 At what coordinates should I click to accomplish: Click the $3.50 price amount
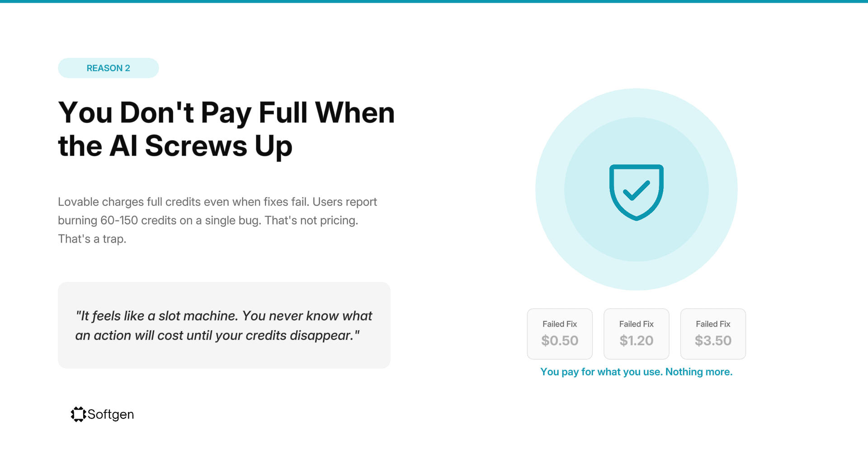pyautogui.click(x=713, y=341)
